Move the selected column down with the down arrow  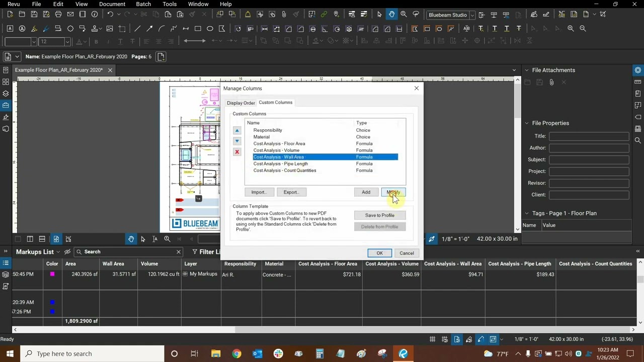click(237, 141)
